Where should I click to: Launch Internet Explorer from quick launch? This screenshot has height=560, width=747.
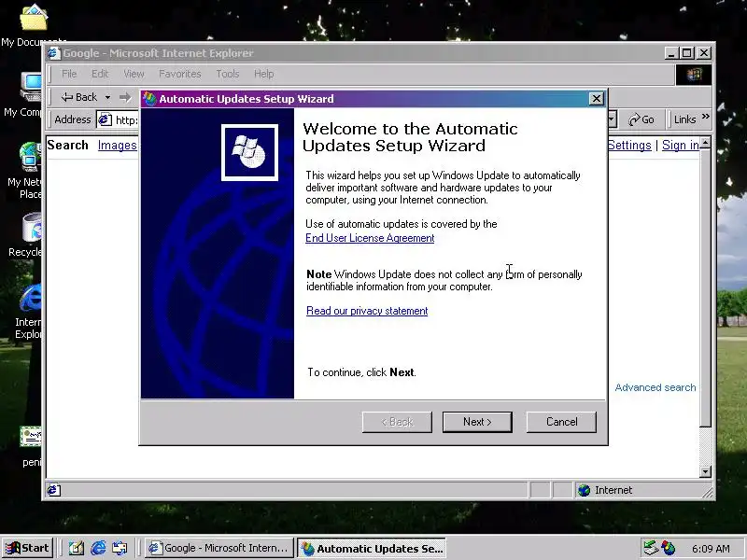99,549
